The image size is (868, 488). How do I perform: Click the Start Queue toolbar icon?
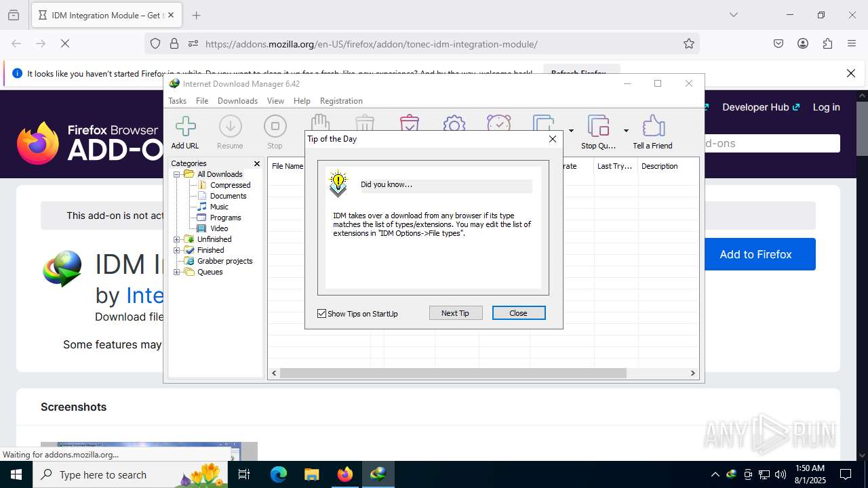click(x=543, y=123)
